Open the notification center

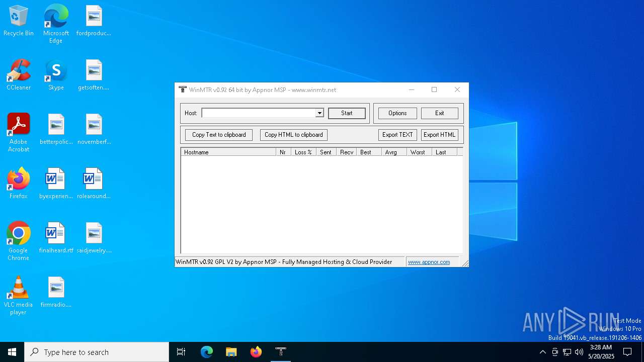627,352
